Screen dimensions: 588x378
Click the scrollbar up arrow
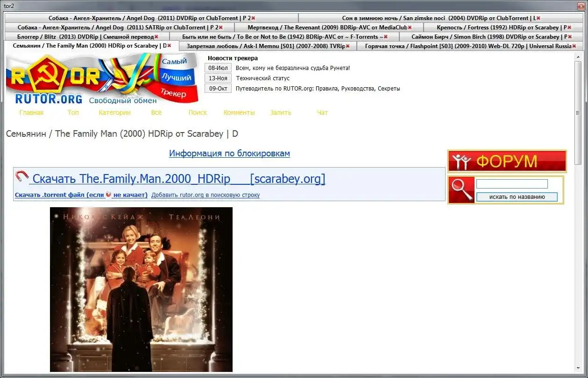tap(578, 56)
